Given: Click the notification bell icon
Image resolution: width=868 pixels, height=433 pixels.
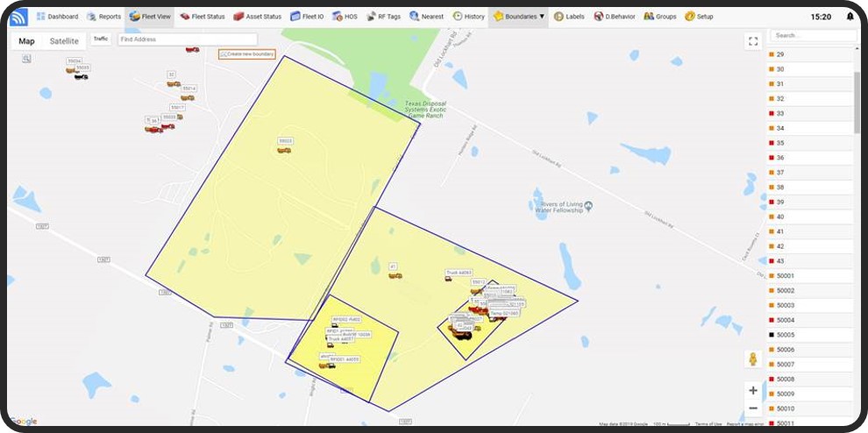Looking at the screenshot, I should point(850,17).
